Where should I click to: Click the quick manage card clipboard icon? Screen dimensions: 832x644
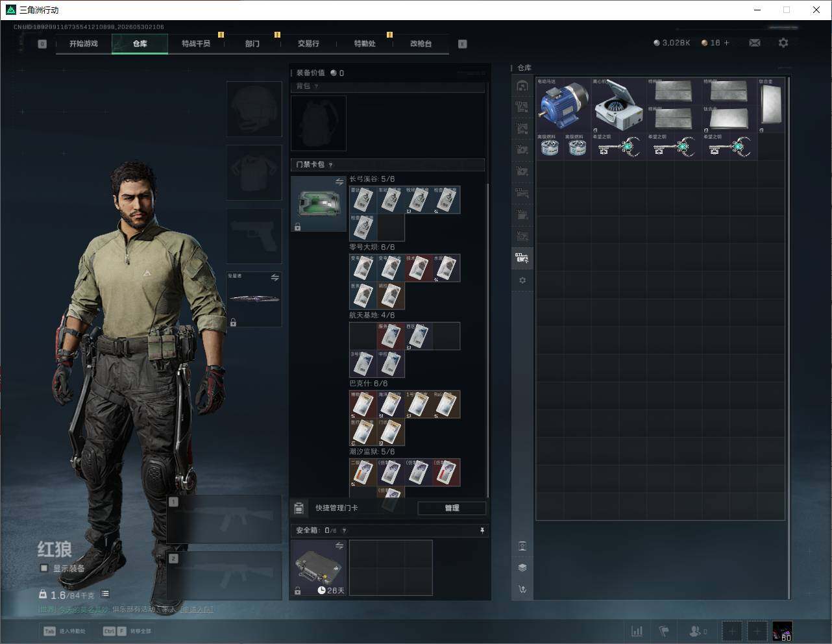pyautogui.click(x=299, y=508)
